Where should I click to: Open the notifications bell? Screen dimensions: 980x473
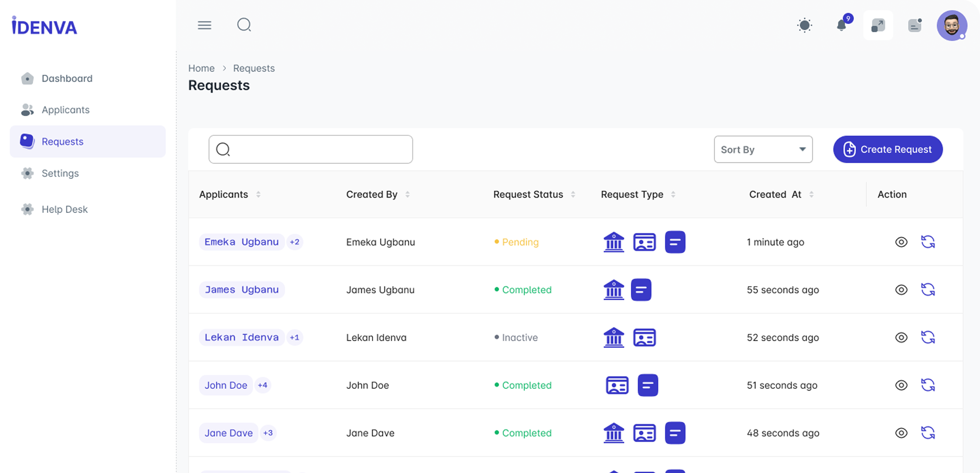click(842, 25)
